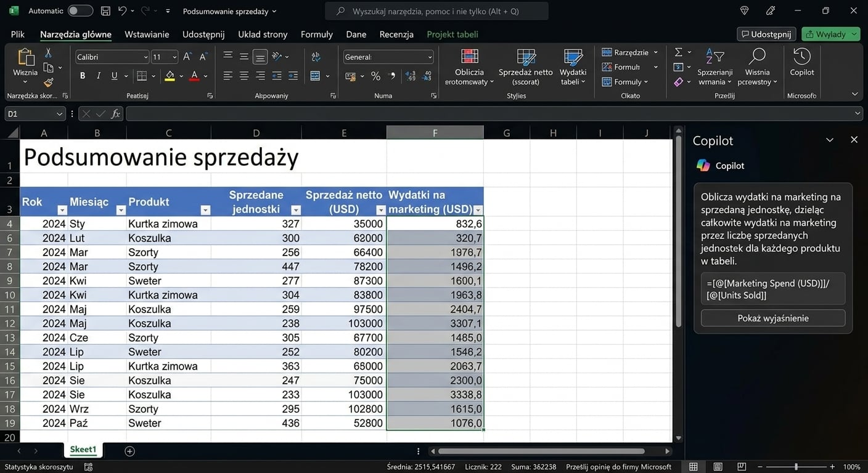Click the increase indent icon

tap(293, 76)
